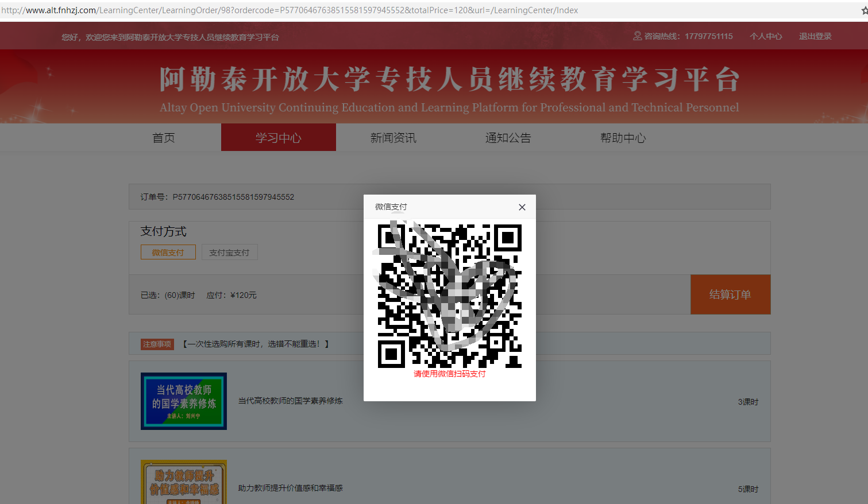Screen dimensions: 868x504
Task: Go to the 首页 navigation tab
Action: coord(164,138)
